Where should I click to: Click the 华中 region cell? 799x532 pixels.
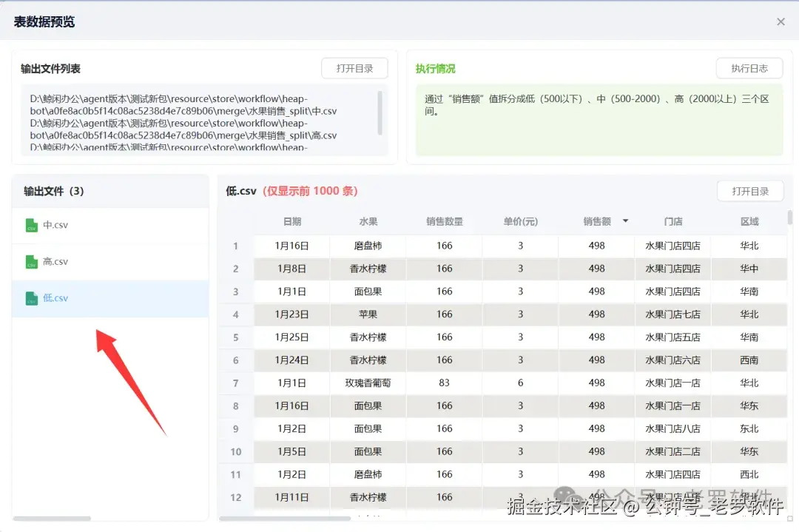pos(749,269)
